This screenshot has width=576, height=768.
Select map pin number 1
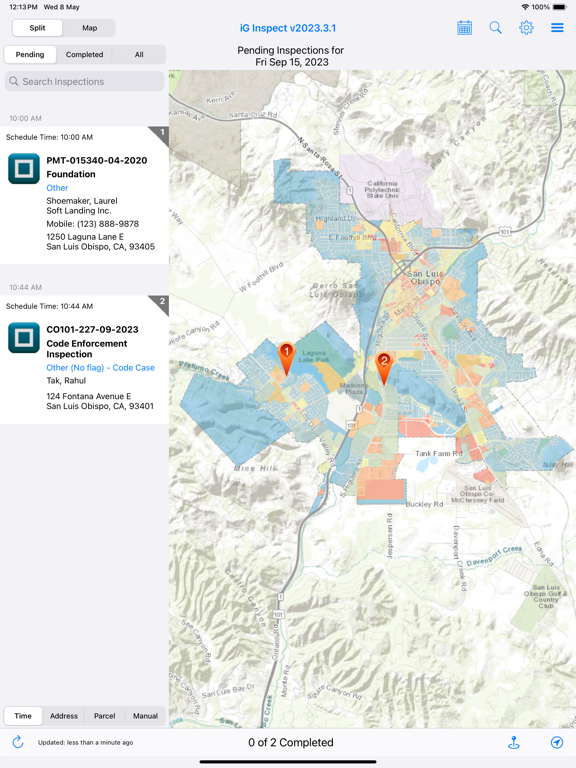pyautogui.click(x=286, y=358)
